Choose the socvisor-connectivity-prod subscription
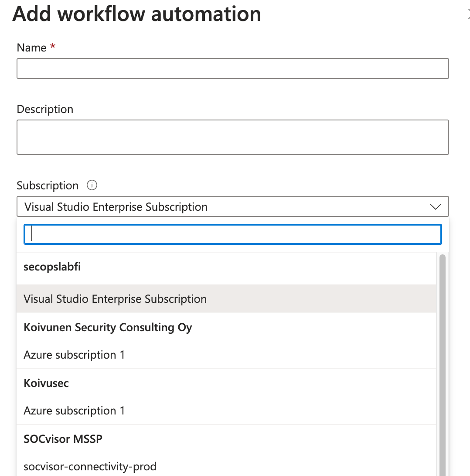This screenshot has height=476, width=470. (x=226, y=466)
